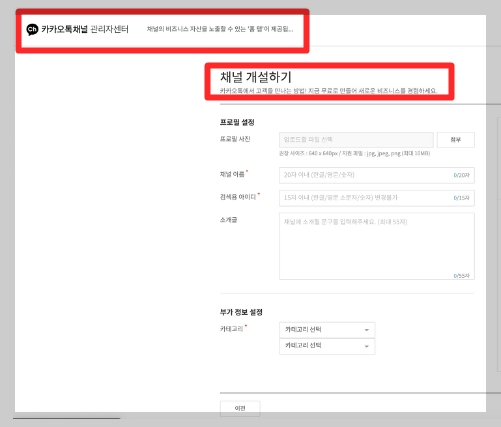Click the 소개글 field label
The height and width of the screenshot is (427, 501).
pyautogui.click(x=228, y=220)
